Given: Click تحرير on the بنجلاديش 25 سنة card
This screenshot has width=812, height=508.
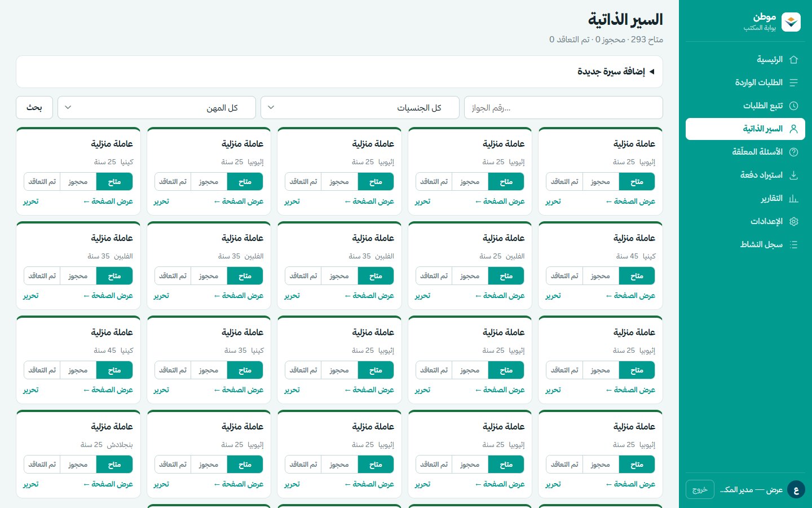Looking at the screenshot, I should [31, 484].
